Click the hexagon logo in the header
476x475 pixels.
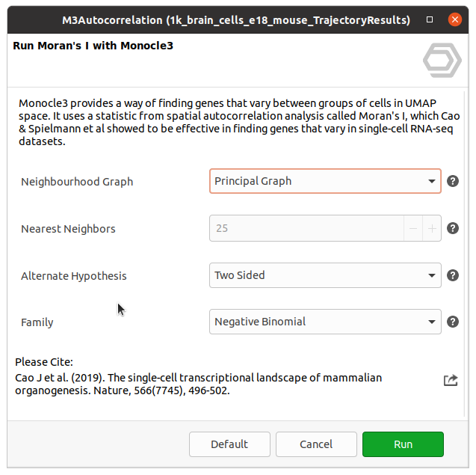(x=442, y=61)
